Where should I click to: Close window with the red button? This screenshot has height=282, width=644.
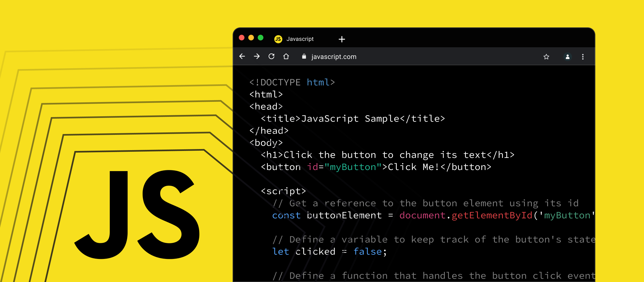(241, 38)
